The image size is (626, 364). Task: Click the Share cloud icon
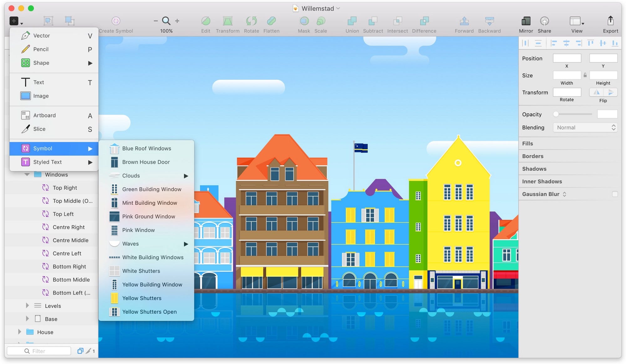tap(544, 21)
